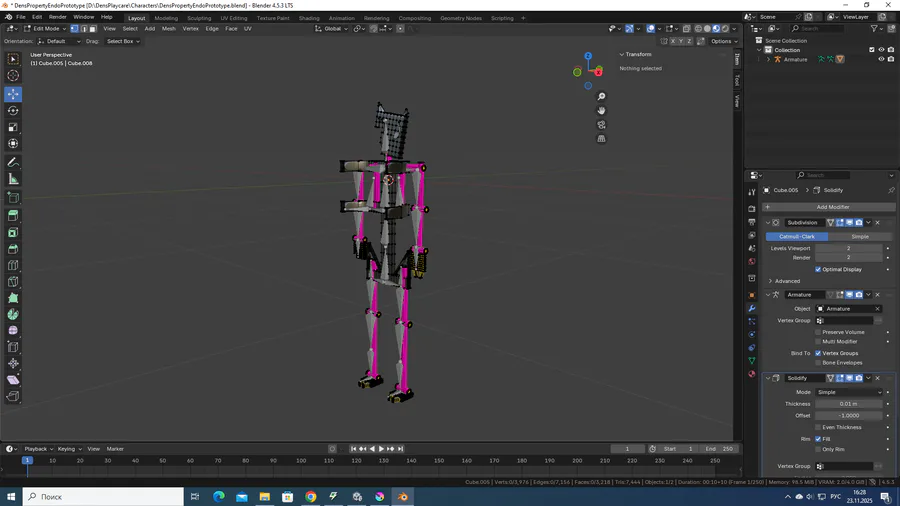900x506 pixels.
Task: Click the Solidify Thickness value field
Action: pos(849,404)
